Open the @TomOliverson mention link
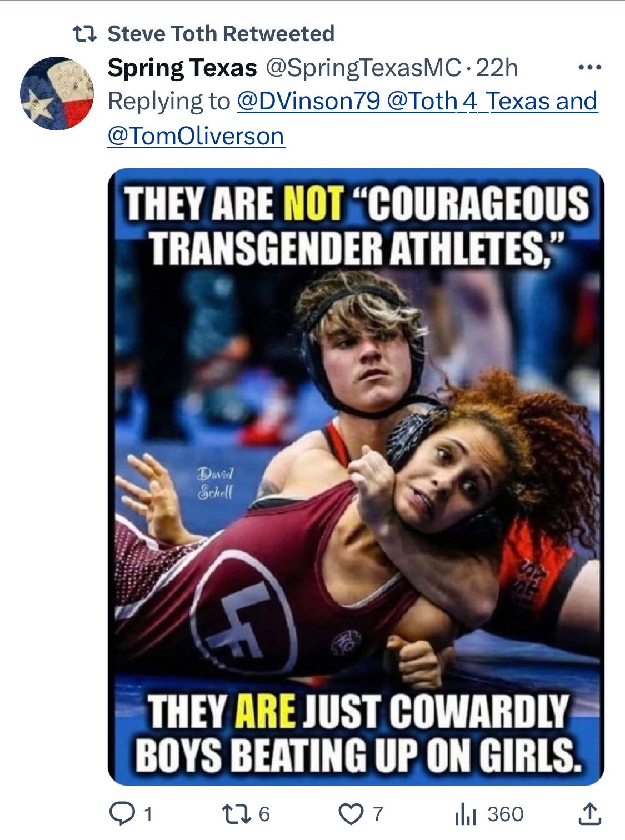This screenshot has width=625, height=840. click(196, 136)
